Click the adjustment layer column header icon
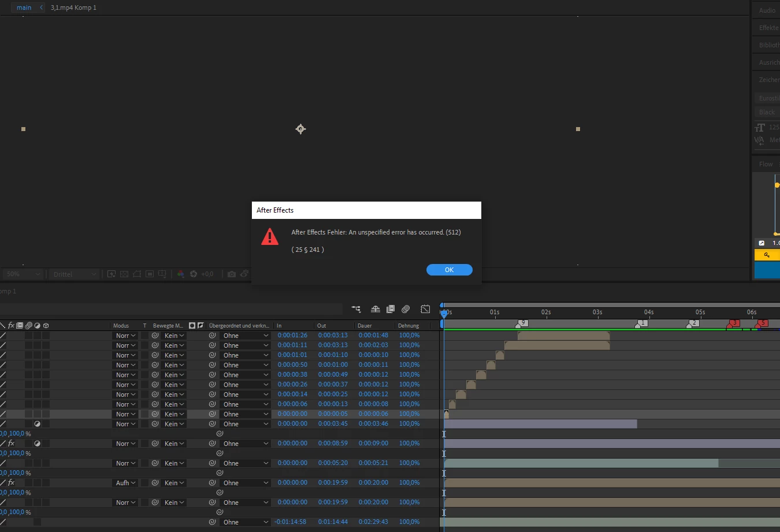Image resolution: width=780 pixels, height=532 pixels. [x=37, y=325]
